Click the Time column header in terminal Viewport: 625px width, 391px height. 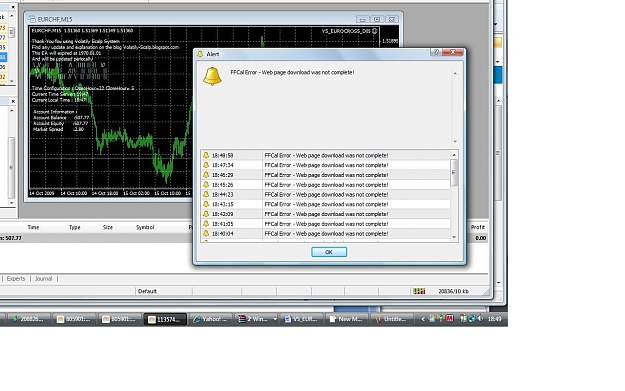(33, 227)
